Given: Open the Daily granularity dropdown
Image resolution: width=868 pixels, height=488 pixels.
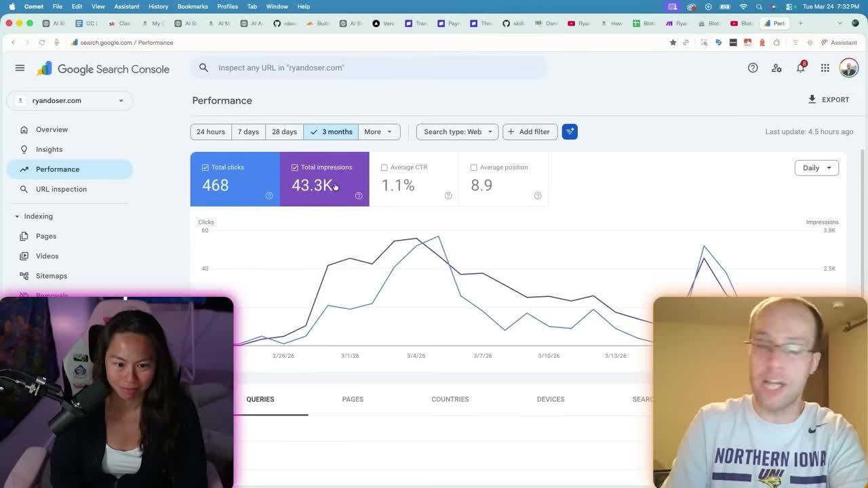Looking at the screenshot, I should (x=816, y=168).
